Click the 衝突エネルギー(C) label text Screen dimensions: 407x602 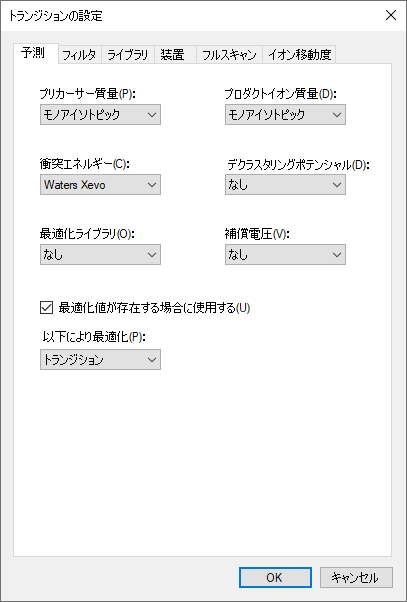coord(85,164)
